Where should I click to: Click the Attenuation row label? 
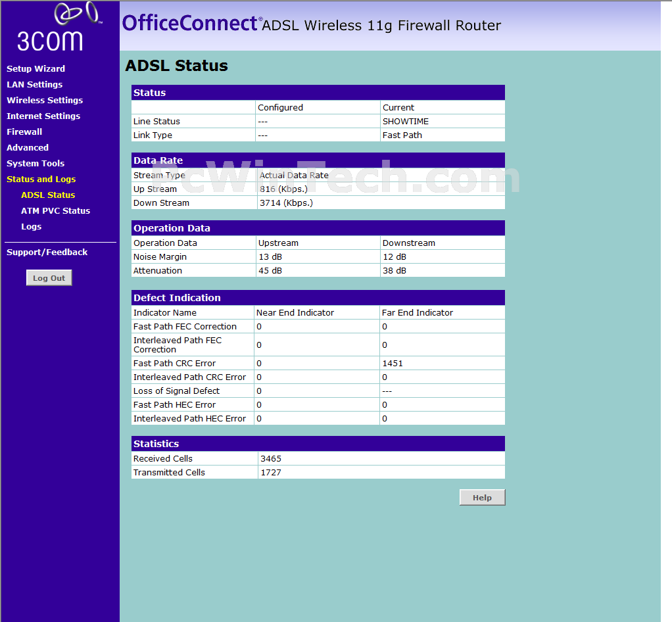(x=158, y=270)
